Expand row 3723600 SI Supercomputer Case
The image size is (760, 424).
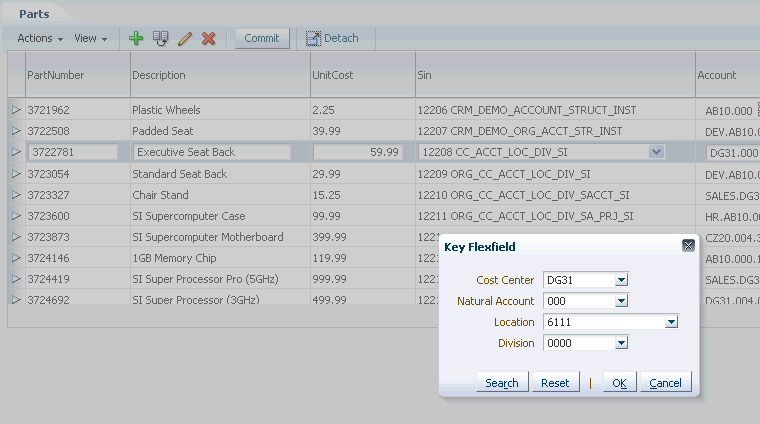[x=16, y=215]
